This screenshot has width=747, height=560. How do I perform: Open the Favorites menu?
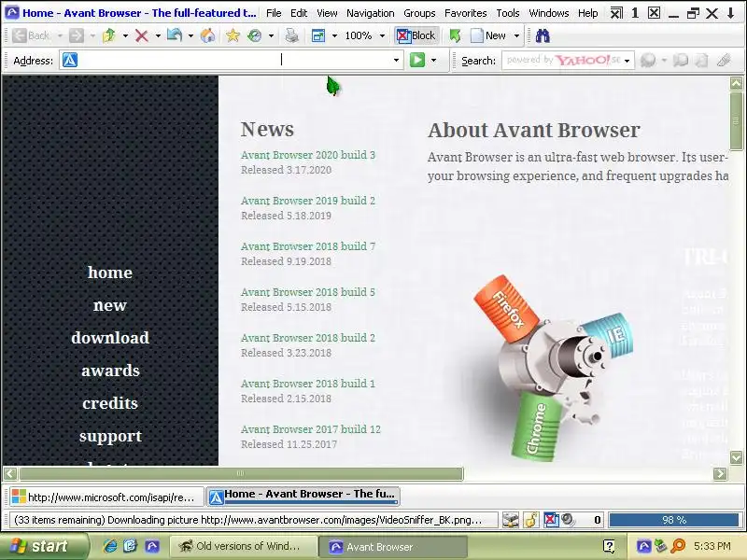(x=465, y=13)
